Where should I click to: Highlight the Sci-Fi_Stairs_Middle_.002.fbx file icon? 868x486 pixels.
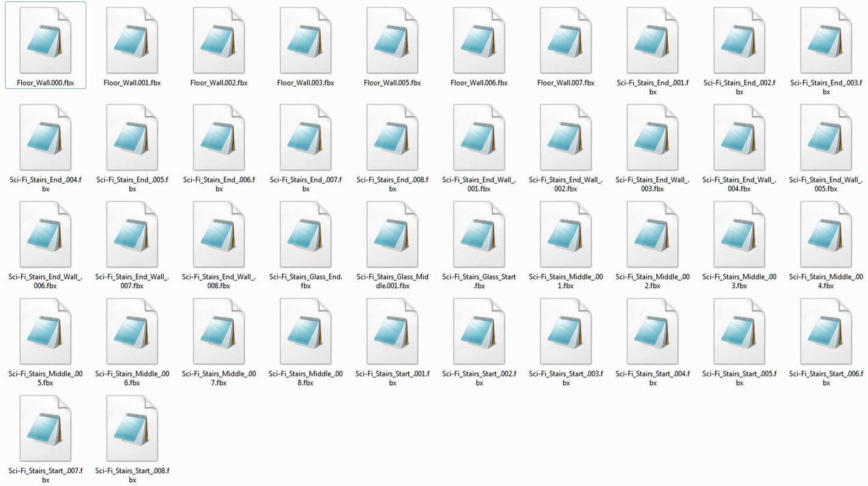click(x=653, y=234)
